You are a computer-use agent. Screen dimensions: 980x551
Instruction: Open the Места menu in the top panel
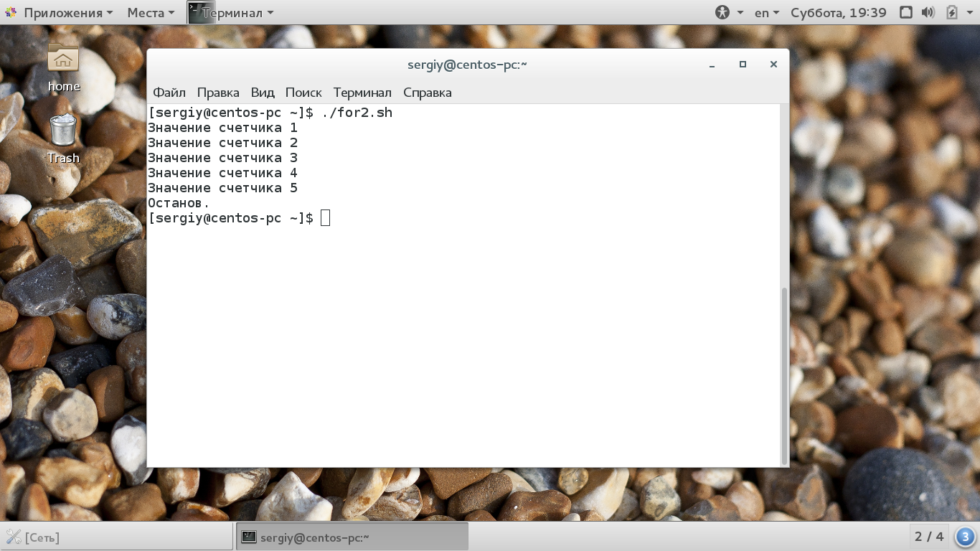(151, 12)
